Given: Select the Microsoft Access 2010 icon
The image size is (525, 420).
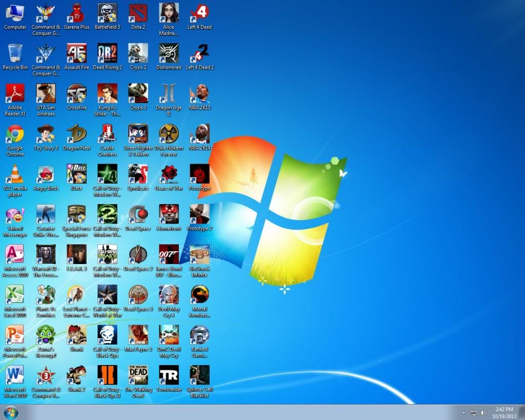Looking at the screenshot, I should pyautogui.click(x=15, y=261).
